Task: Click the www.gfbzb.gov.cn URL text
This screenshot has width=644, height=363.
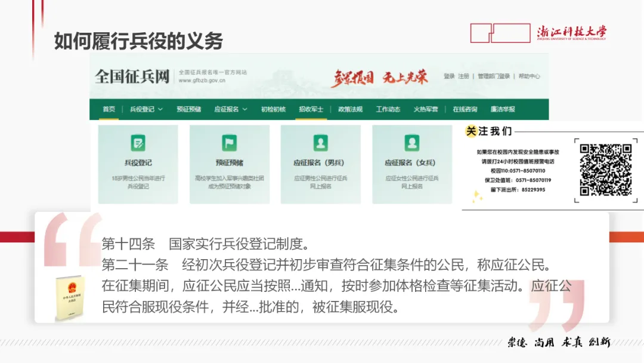Action: click(x=202, y=81)
